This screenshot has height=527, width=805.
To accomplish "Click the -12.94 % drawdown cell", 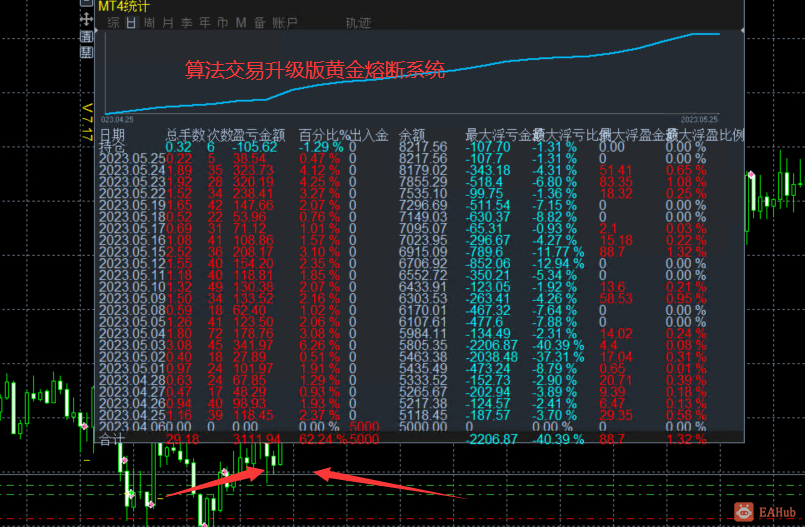I will point(558,264).
